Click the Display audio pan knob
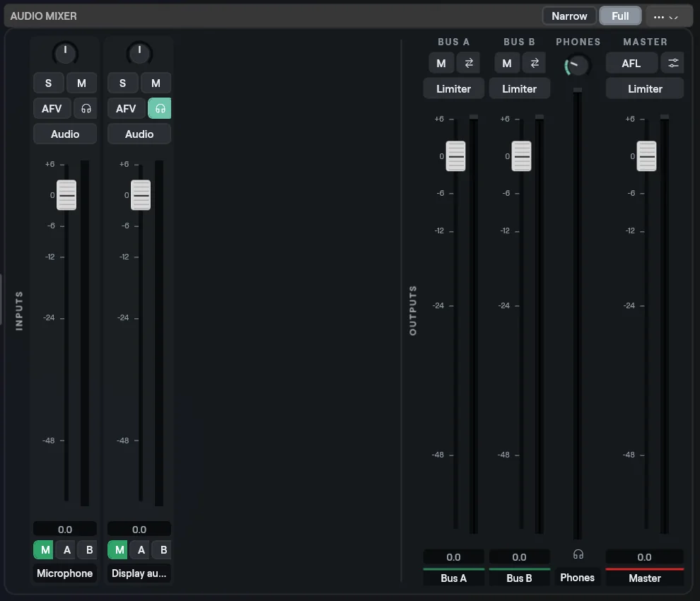700x601 pixels. (x=139, y=53)
